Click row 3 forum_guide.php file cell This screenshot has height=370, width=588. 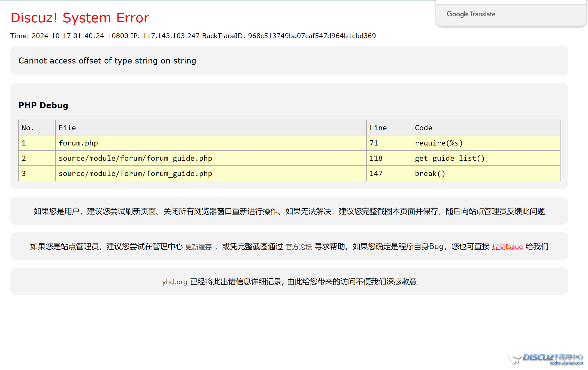pos(135,174)
